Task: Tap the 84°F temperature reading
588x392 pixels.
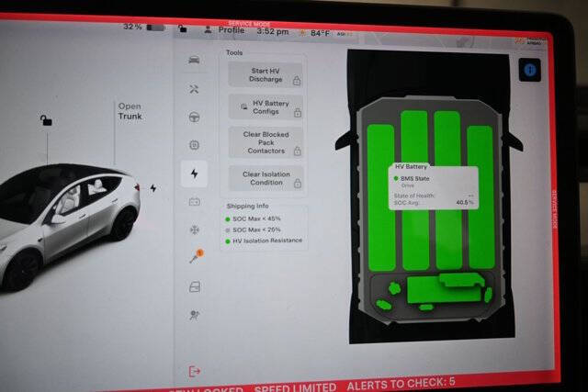Action: (x=320, y=33)
